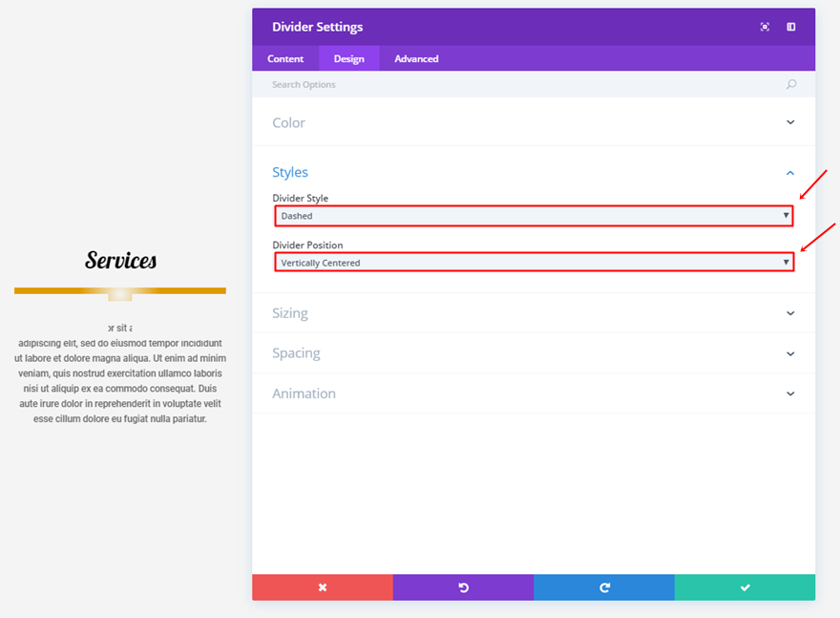Expand the Animation section
This screenshot has width=840, height=618.
(x=534, y=394)
